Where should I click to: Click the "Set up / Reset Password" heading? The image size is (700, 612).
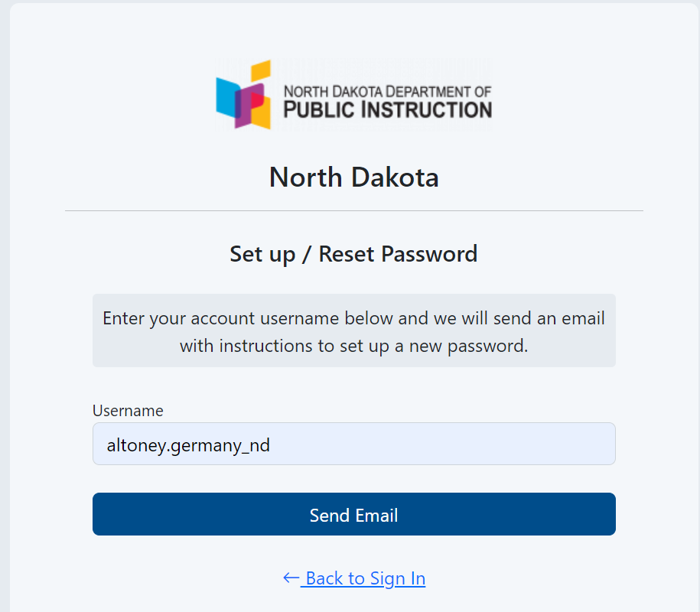point(353,254)
